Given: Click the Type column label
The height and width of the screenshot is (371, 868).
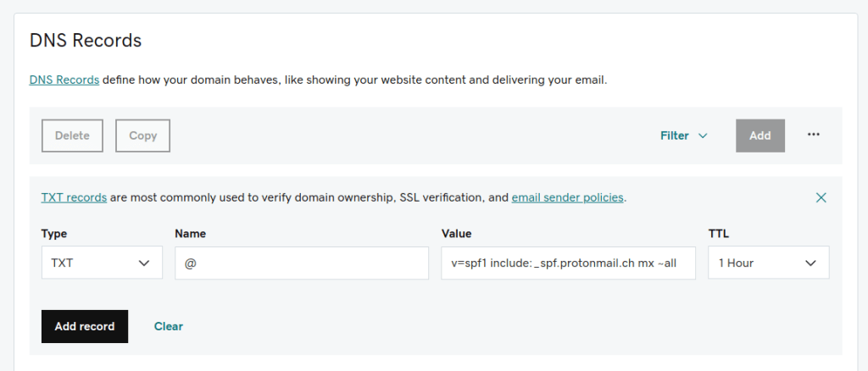Looking at the screenshot, I should point(54,233).
